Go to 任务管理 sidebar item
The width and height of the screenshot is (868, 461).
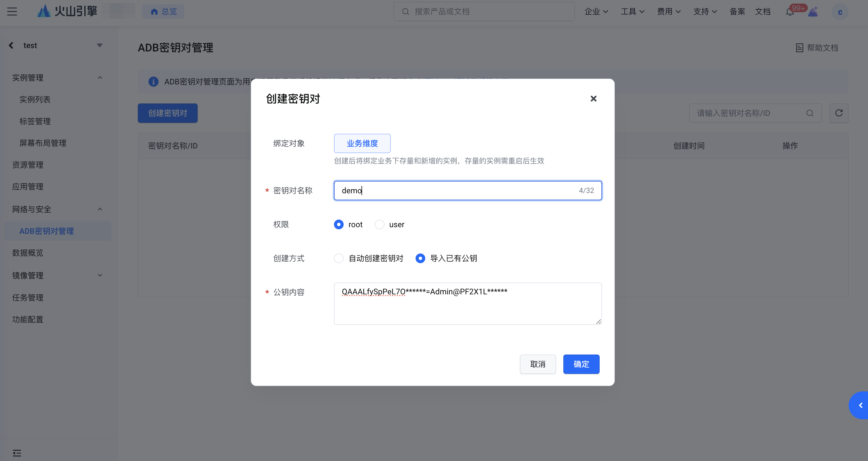pos(28,297)
